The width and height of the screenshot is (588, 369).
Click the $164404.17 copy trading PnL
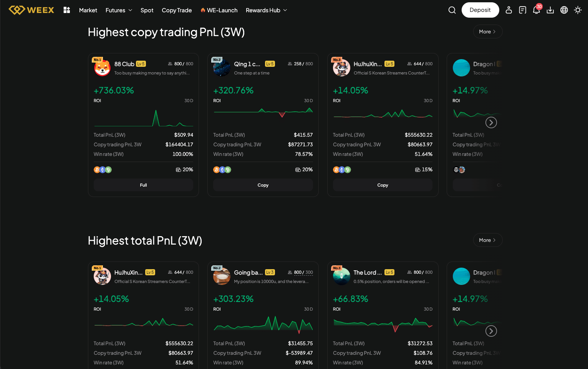179,145
